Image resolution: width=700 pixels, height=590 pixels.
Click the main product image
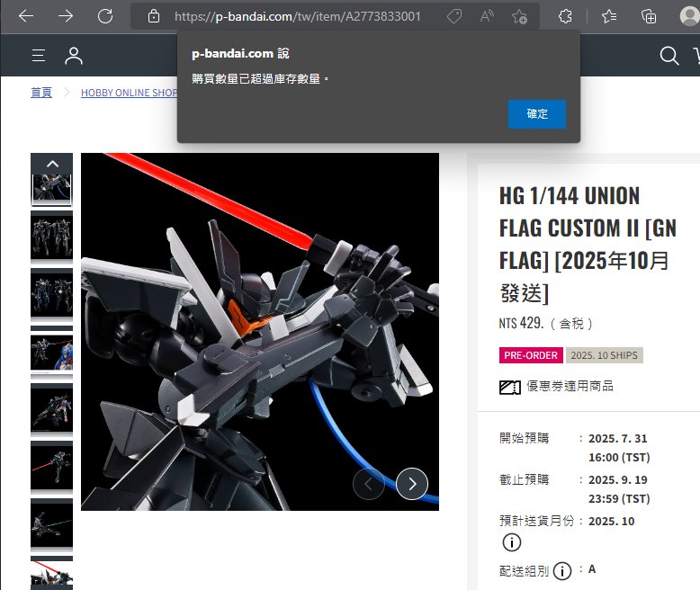[260, 332]
